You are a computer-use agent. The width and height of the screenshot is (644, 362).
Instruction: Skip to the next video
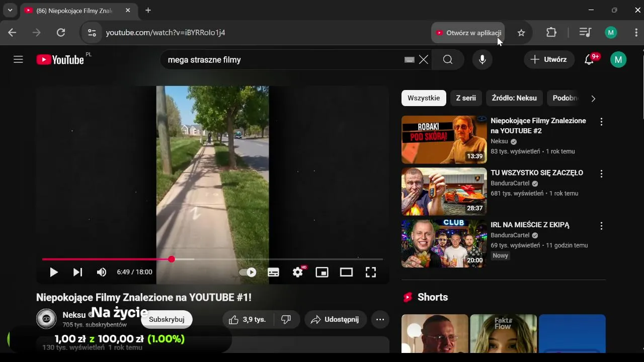point(77,272)
